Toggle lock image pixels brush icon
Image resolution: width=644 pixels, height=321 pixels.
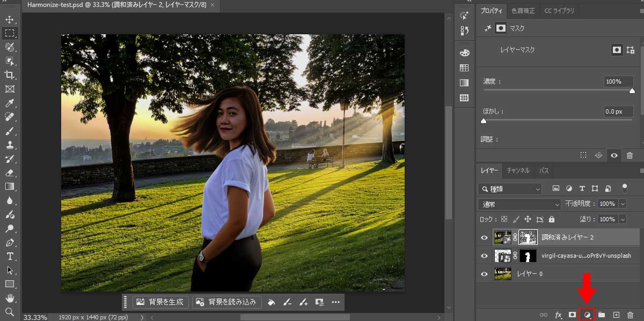516,219
